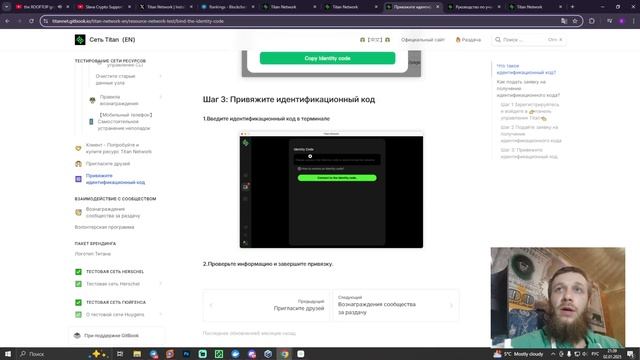The height and width of the screenshot is (360, 640).
Task: Jump to Как подать заявку outline link
Action: 528,89
